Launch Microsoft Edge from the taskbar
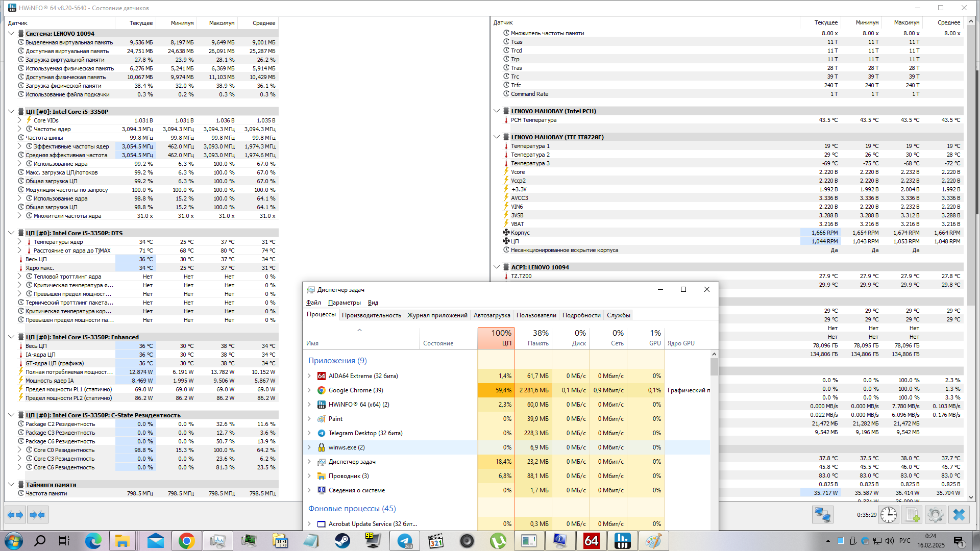Image resolution: width=980 pixels, height=551 pixels. pyautogui.click(x=93, y=541)
